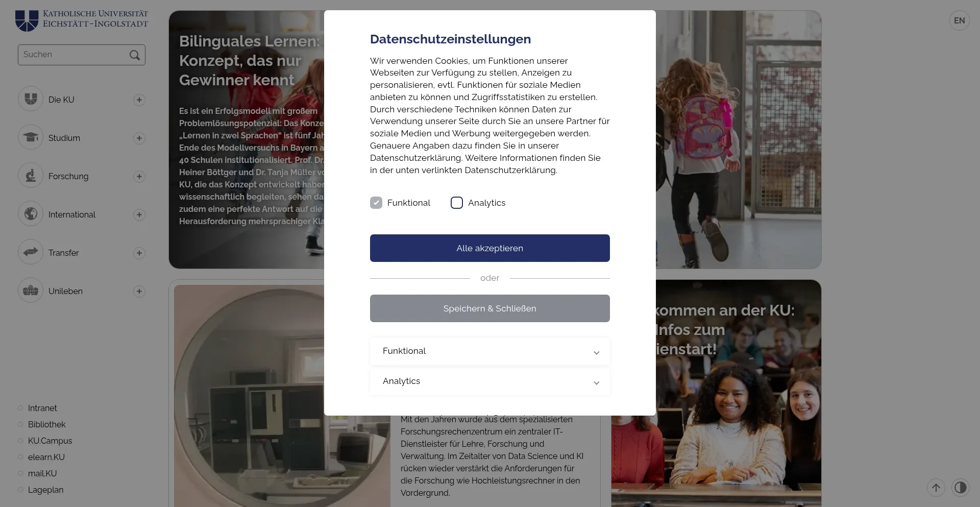Click the Alle akzeptieren button

(x=490, y=248)
